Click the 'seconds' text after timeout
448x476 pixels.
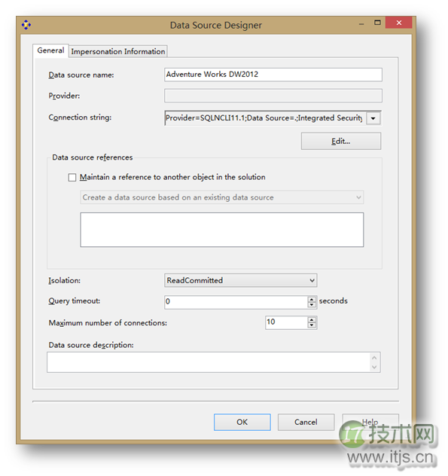334,301
